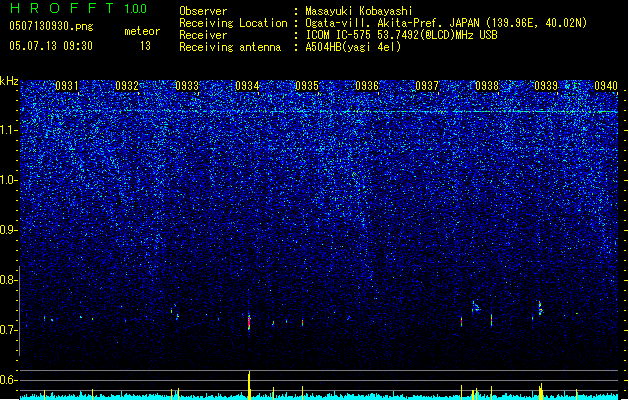Click the 0932 time marker
Viewport: 629px width, 400px height.
pyautogui.click(x=127, y=86)
